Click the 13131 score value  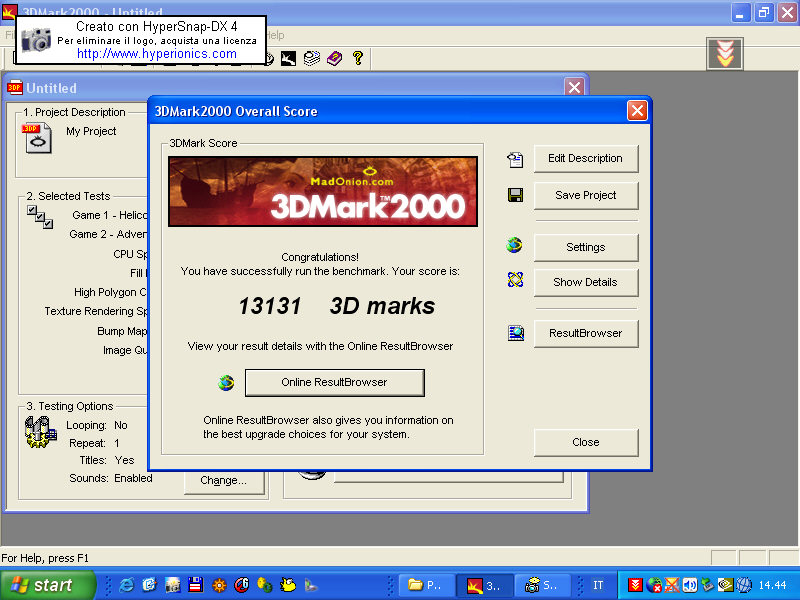click(x=270, y=306)
